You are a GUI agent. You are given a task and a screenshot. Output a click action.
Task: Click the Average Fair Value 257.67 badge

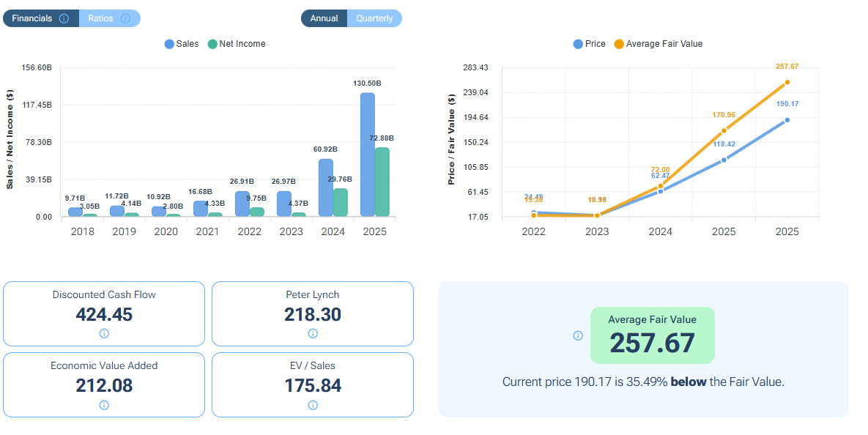point(652,335)
